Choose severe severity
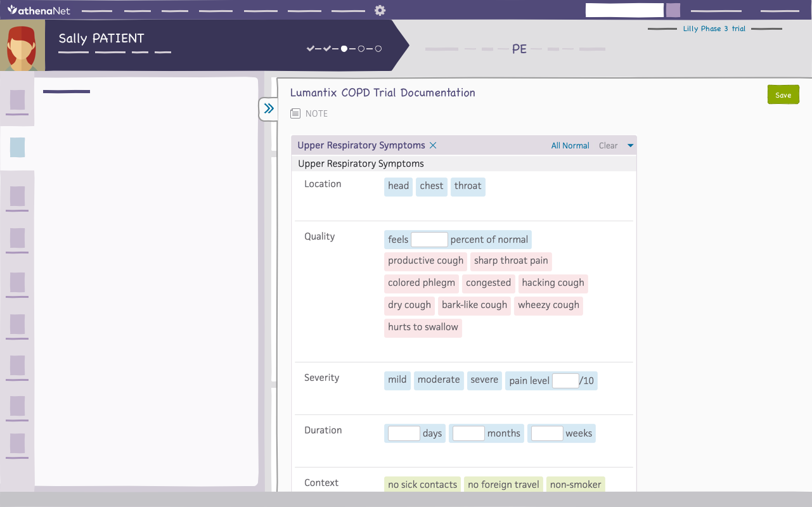Screen dimensions: 812x507 (484, 380)
